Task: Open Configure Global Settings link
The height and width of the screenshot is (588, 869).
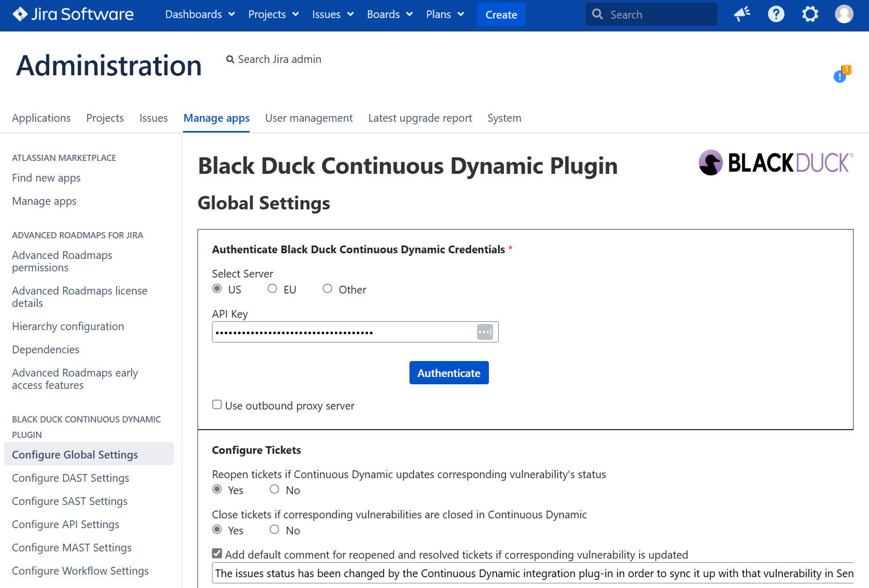Action: (x=89, y=454)
